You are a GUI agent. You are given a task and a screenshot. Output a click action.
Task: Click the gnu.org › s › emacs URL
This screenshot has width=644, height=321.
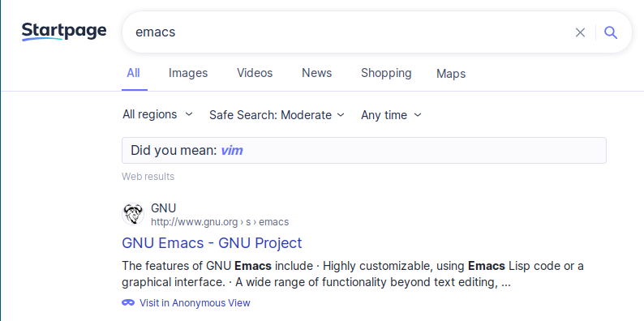click(x=220, y=222)
